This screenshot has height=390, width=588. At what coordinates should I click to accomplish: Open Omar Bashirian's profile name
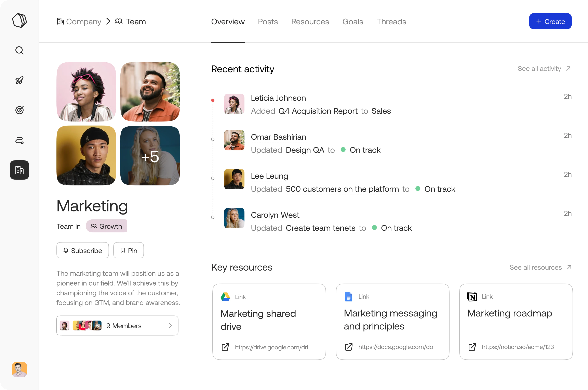point(278,137)
